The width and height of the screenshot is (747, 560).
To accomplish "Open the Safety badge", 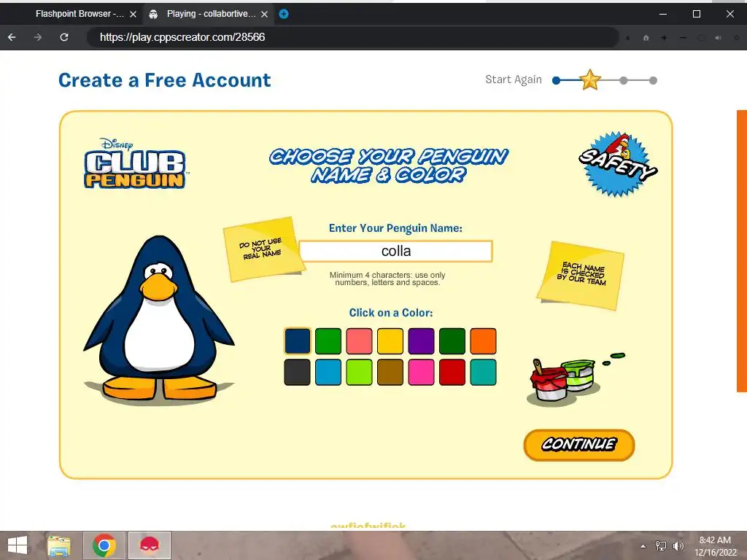I will pos(618,164).
